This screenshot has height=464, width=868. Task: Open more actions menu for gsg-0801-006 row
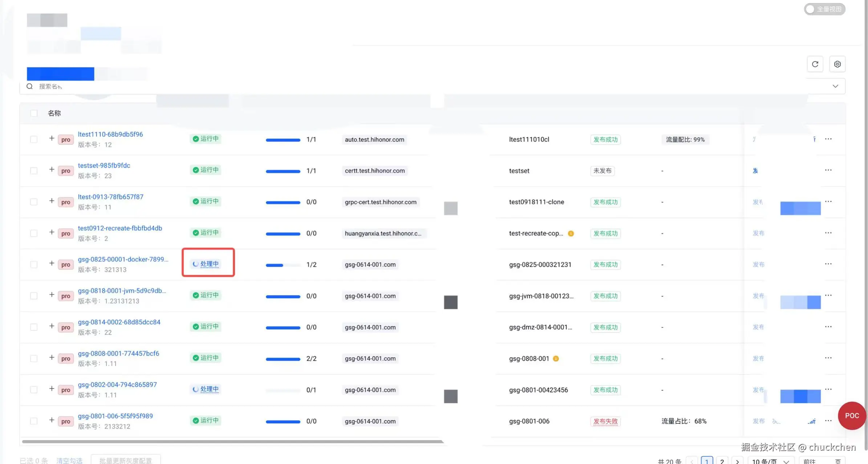pyautogui.click(x=828, y=421)
